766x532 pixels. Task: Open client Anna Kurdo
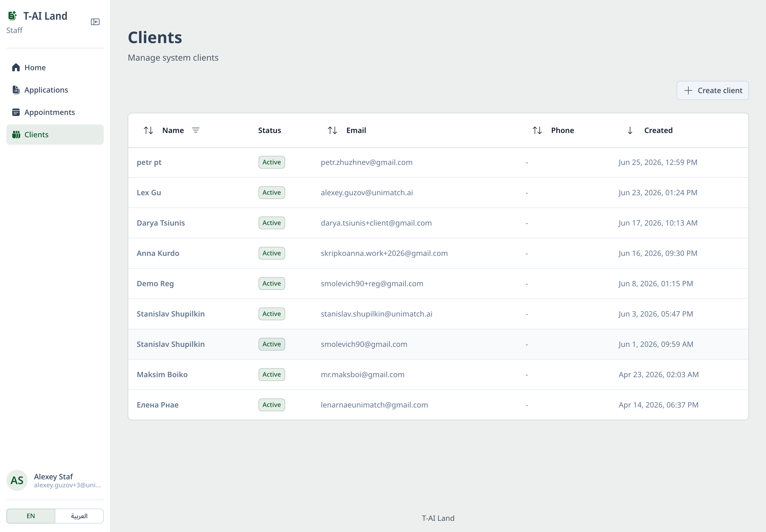tap(158, 253)
